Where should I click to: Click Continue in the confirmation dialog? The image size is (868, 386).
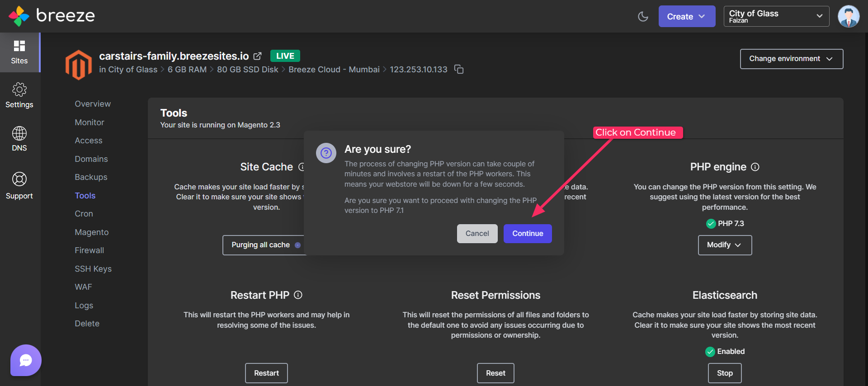click(528, 234)
